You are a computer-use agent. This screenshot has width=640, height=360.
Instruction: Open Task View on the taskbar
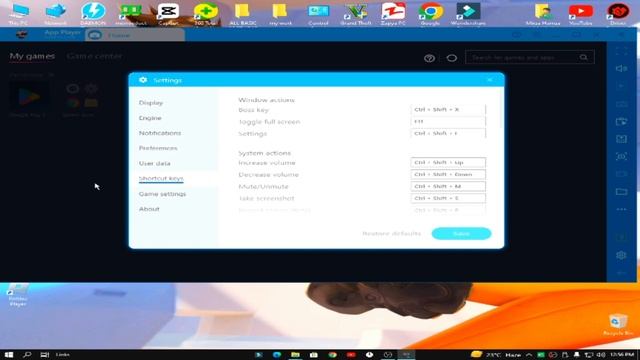(x=44, y=355)
